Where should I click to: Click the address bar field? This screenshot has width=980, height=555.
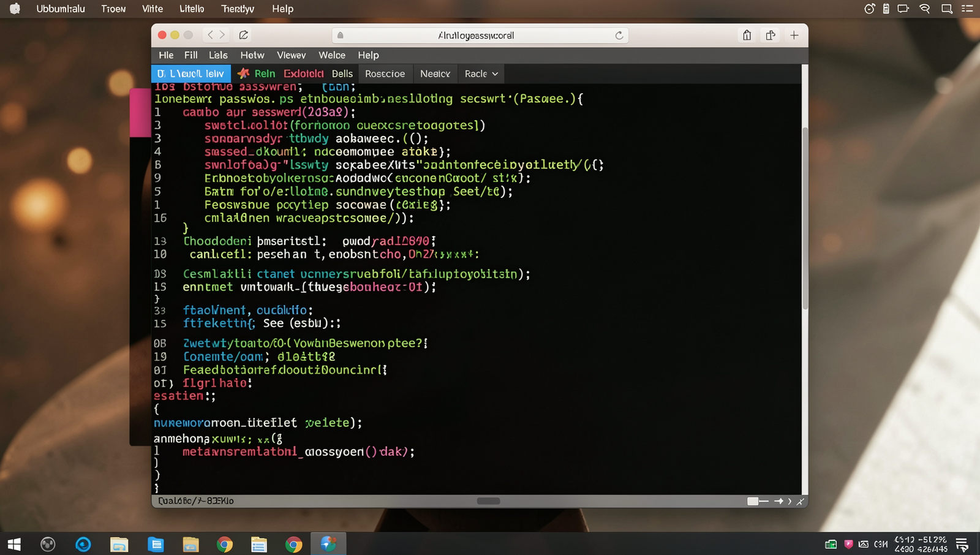[480, 36]
